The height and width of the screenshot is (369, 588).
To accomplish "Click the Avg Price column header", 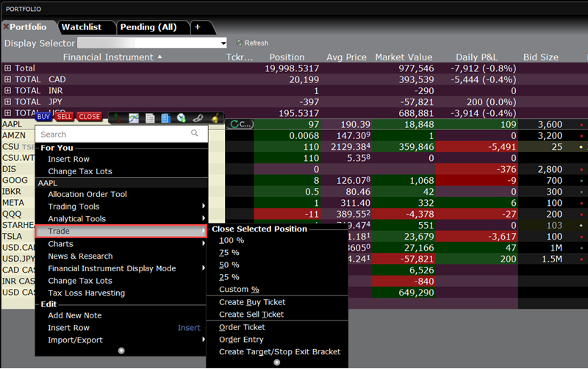I will pos(346,57).
